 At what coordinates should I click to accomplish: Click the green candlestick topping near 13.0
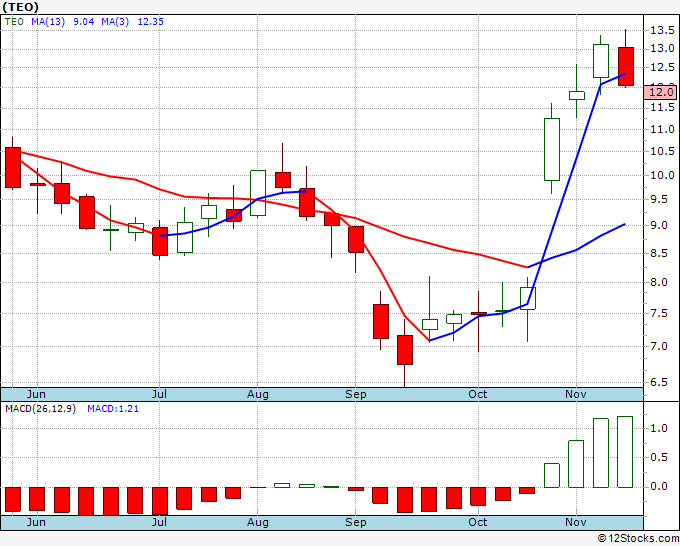601,61
